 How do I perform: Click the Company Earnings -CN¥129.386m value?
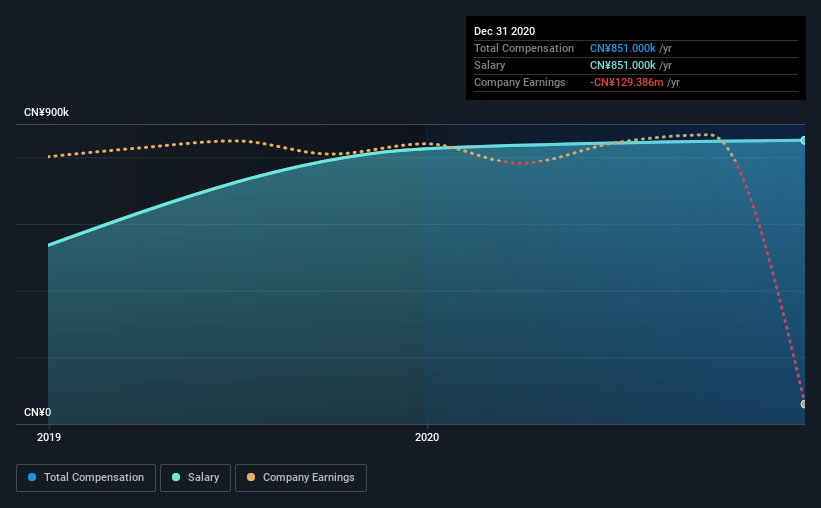coord(626,82)
